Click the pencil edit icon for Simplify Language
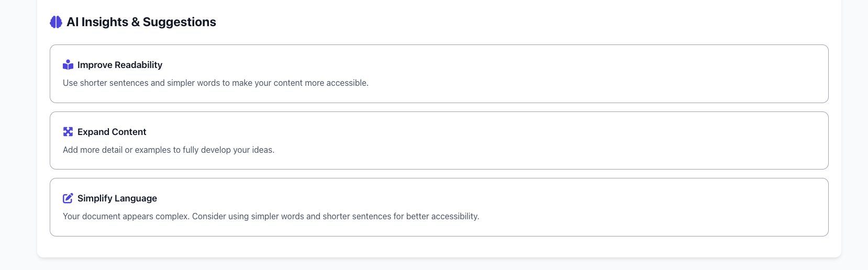 (68, 198)
